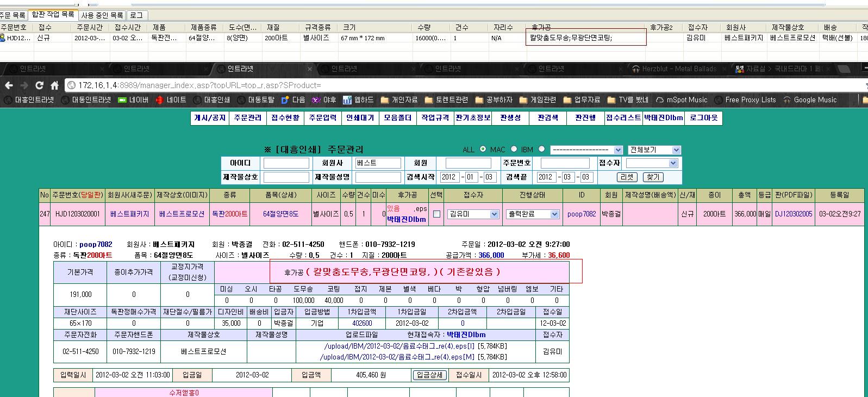Select the ALL radio button

(483, 149)
